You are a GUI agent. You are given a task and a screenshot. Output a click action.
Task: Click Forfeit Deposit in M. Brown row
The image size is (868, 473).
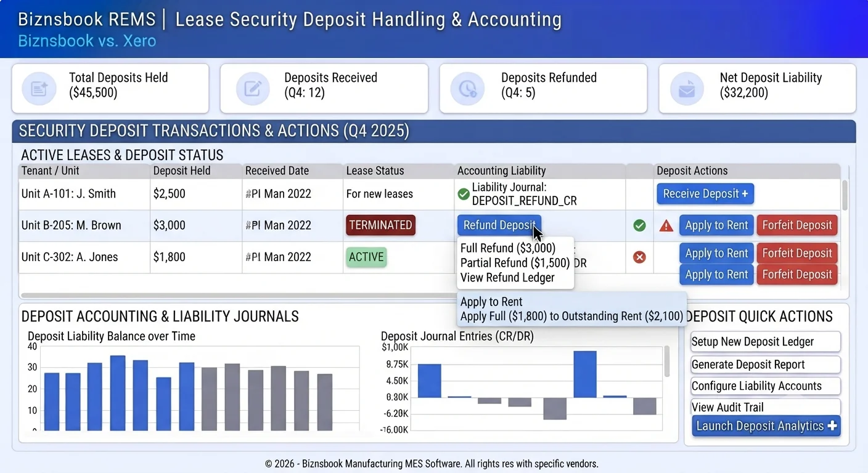[797, 225]
